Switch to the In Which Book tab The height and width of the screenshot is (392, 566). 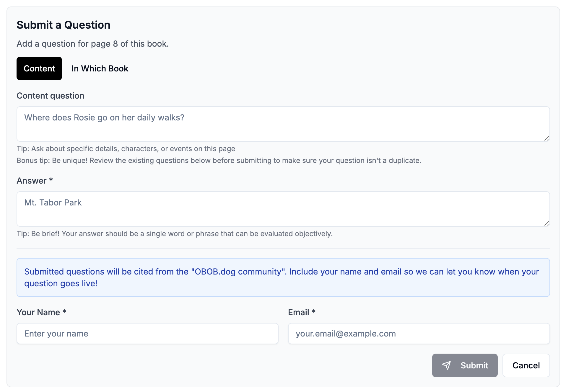click(x=100, y=68)
